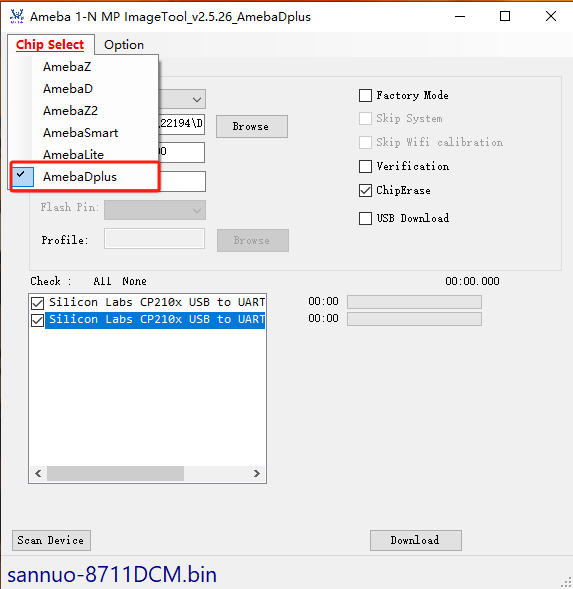Toggle the Verification checkbox

[x=365, y=166]
